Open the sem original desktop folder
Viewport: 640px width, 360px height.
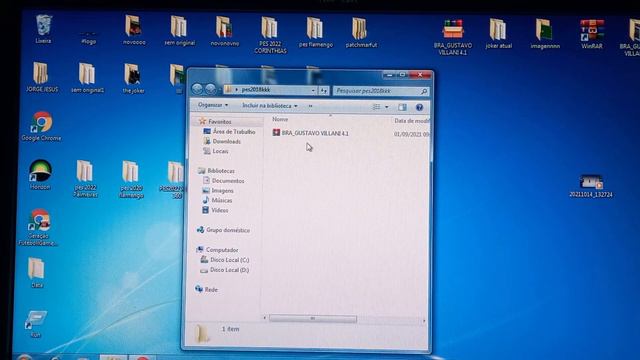click(x=179, y=30)
